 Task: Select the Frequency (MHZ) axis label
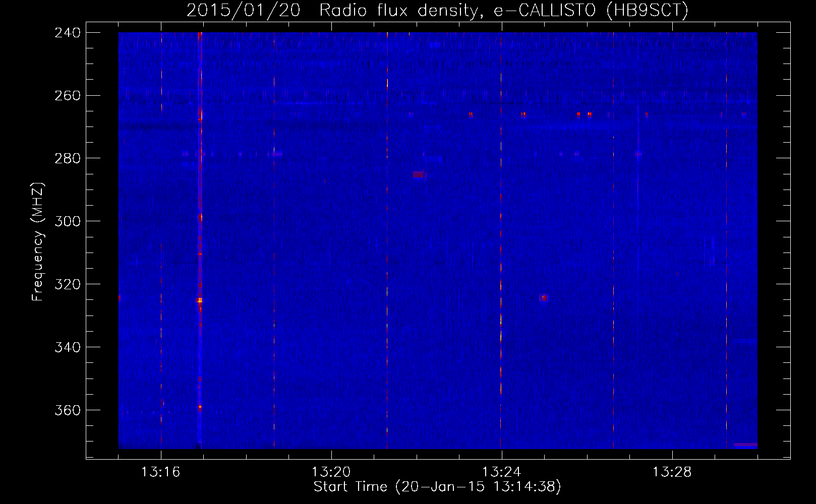[38, 241]
